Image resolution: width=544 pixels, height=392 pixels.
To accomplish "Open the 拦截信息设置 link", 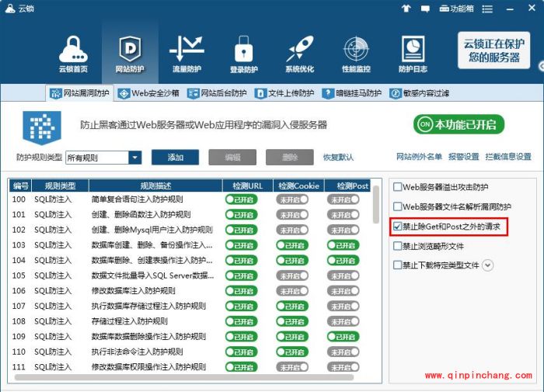I will pos(508,157).
